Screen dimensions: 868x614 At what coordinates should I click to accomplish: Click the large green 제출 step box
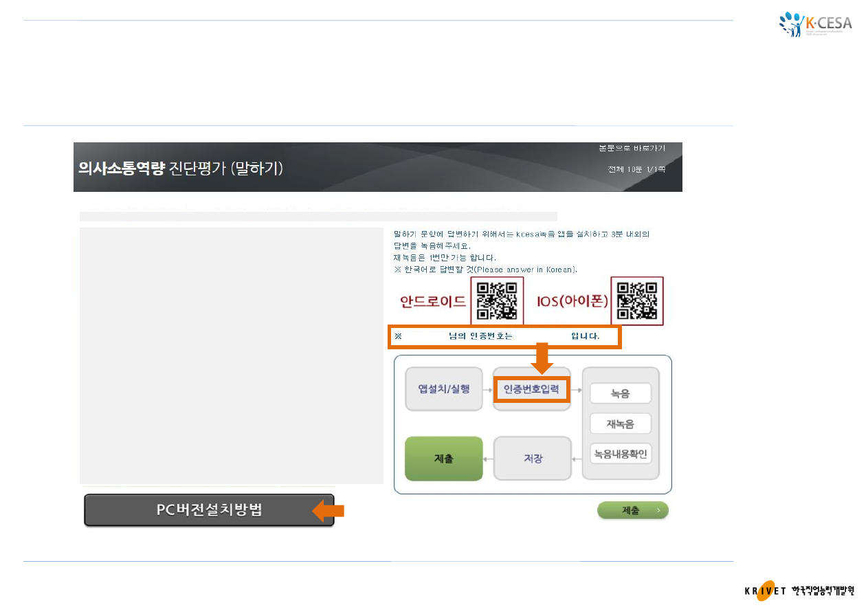tap(444, 458)
